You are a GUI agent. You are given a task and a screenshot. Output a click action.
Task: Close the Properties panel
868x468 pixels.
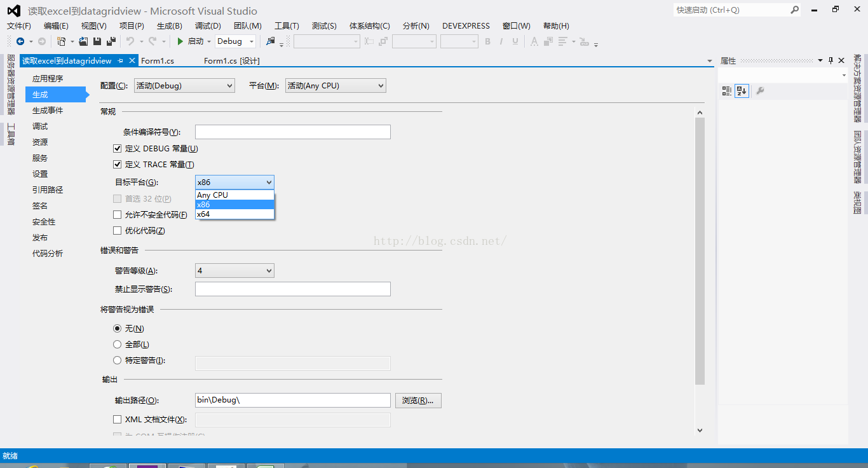point(841,60)
